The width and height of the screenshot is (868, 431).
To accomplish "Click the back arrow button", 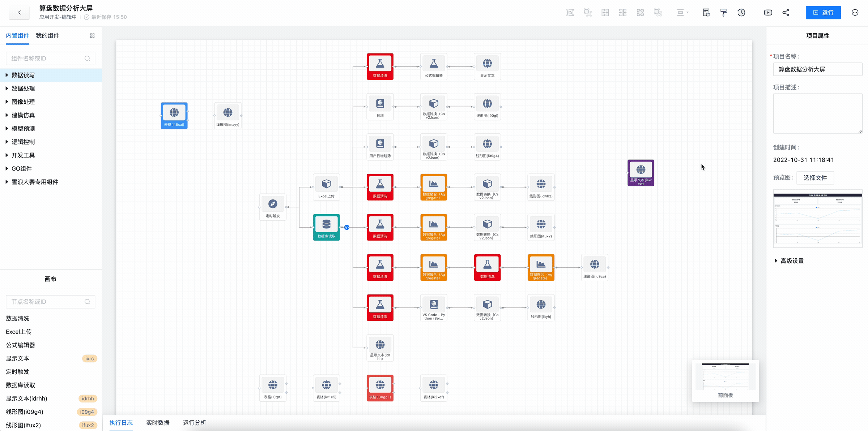I will tap(19, 13).
